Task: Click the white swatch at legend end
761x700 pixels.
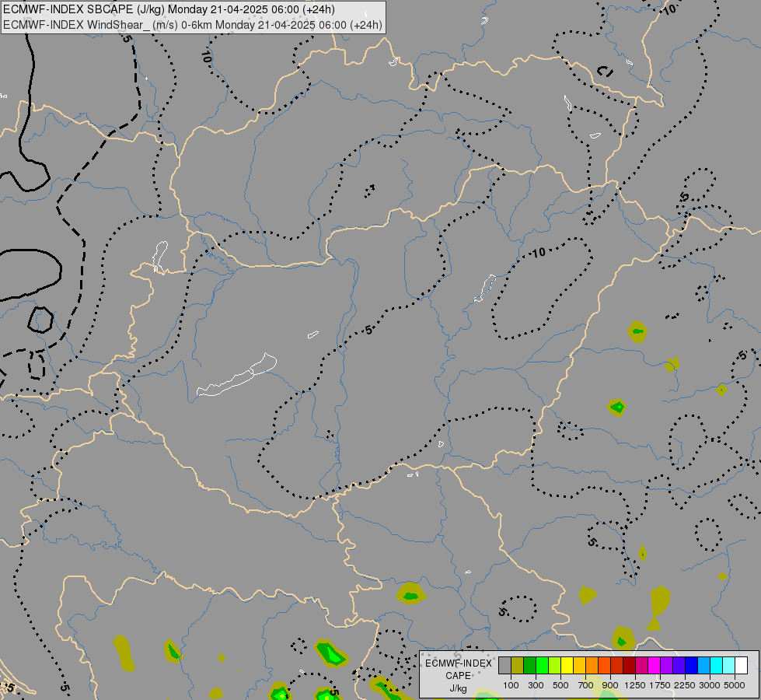Action: point(741,665)
